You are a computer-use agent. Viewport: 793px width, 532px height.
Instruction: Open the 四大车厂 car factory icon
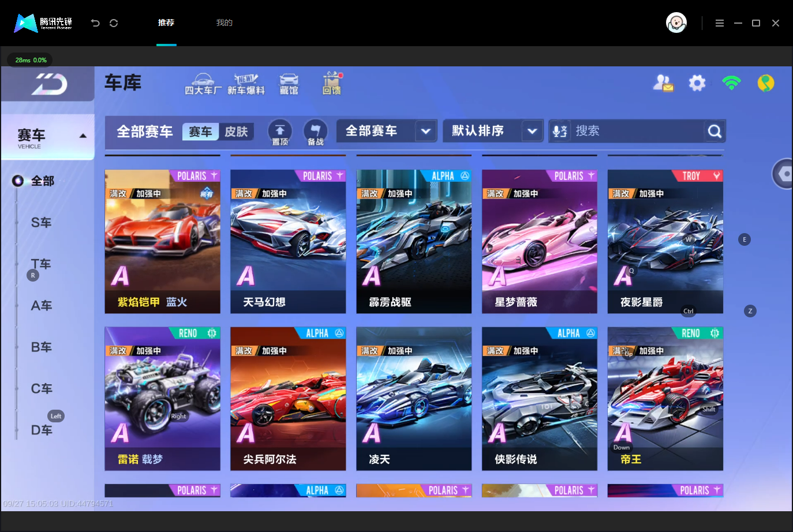coord(203,84)
